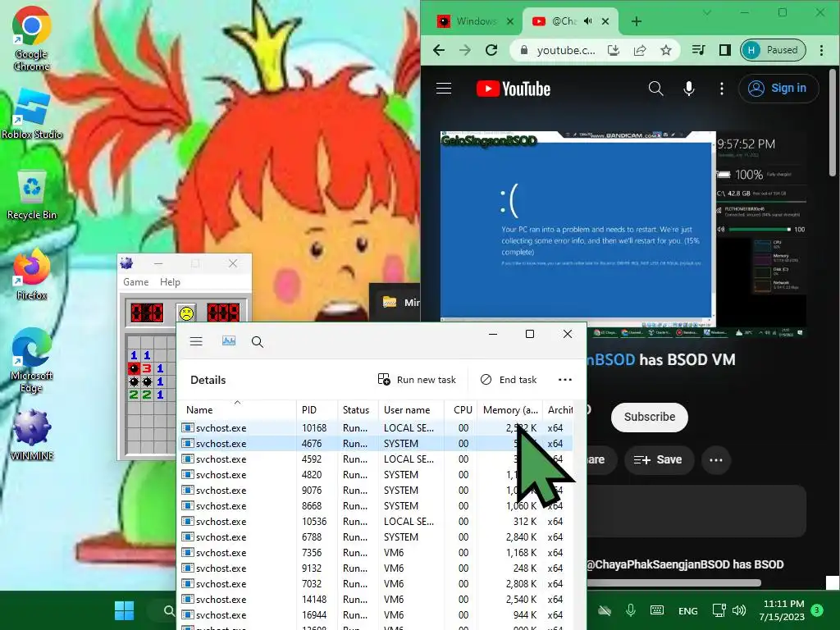Save the video to a playlist
The image size is (840, 630).
[x=658, y=459]
